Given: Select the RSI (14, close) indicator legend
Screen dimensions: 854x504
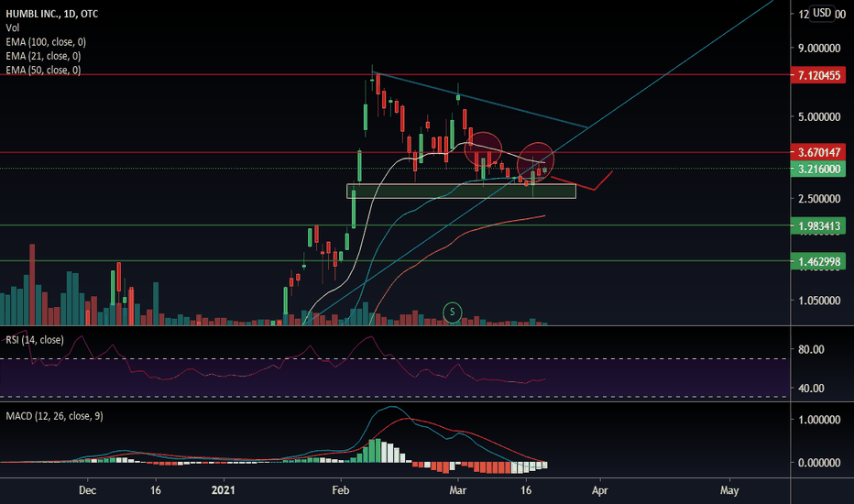Looking at the screenshot, I should (34, 340).
